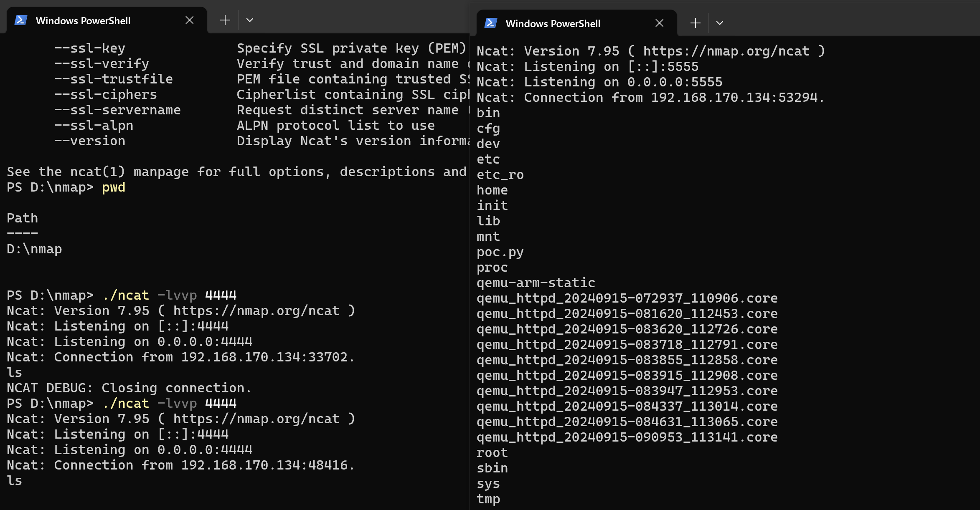
Task: Click the nmap.org/ncat URL in the right window
Action: pyautogui.click(x=726, y=51)
